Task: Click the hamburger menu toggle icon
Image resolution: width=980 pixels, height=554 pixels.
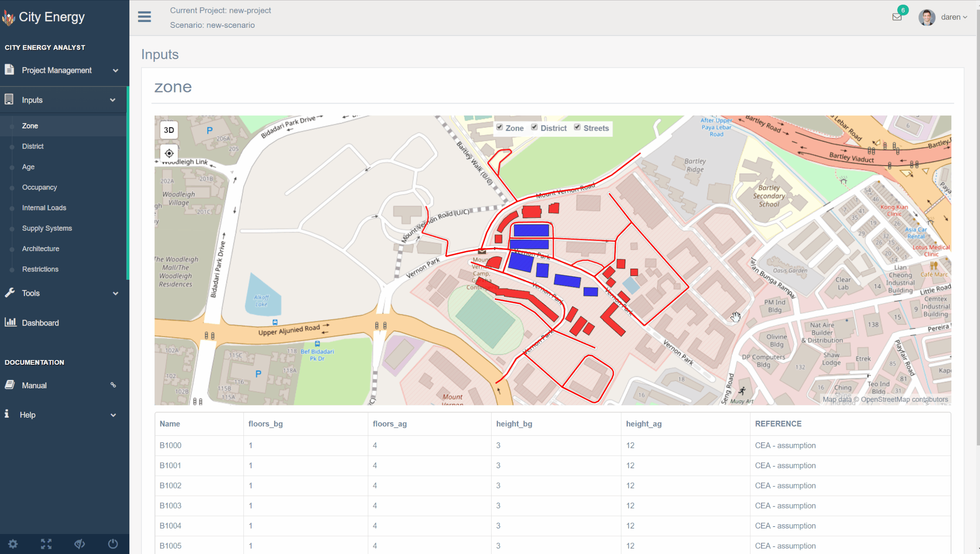Action: coord(144,17)
